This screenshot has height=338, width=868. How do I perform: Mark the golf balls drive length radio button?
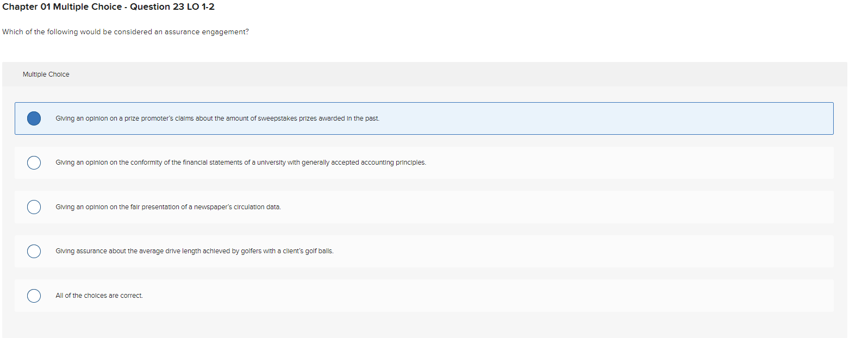[x=34, y=251]
